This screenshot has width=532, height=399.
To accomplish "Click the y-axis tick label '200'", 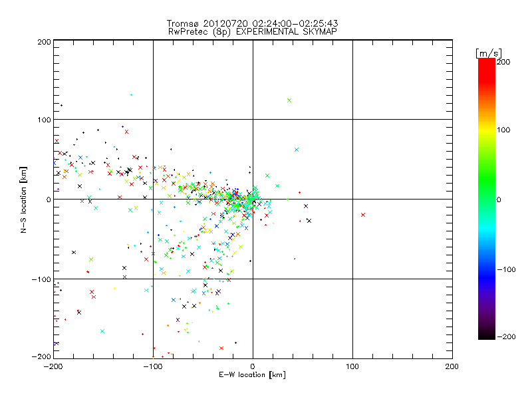I will click(45, 42).
